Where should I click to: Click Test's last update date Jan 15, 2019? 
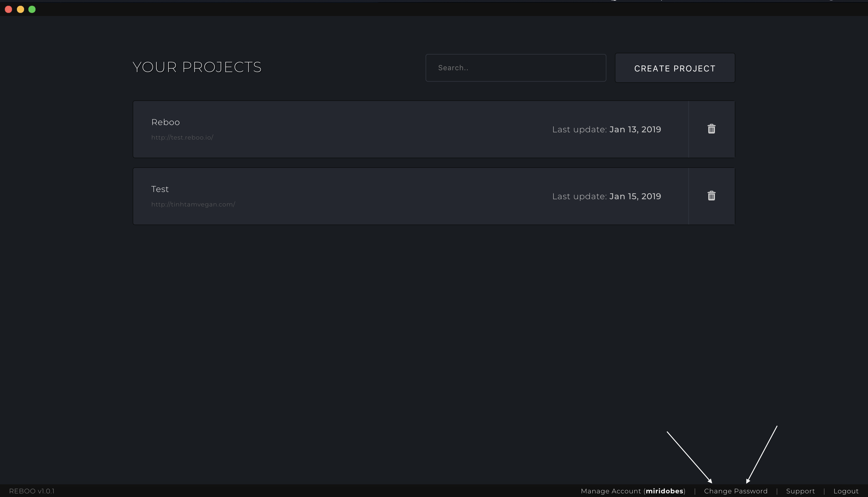[635, 196]
